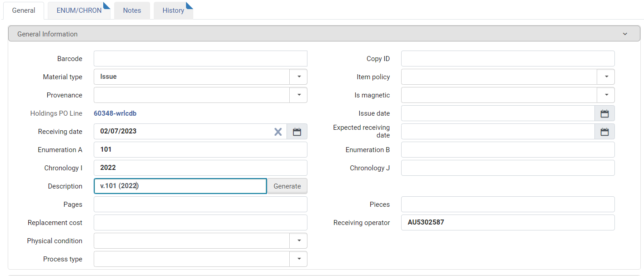This screenshot has height=276, width=644.
Task: Open the Receiving date calendar picker
Action: 297,132
